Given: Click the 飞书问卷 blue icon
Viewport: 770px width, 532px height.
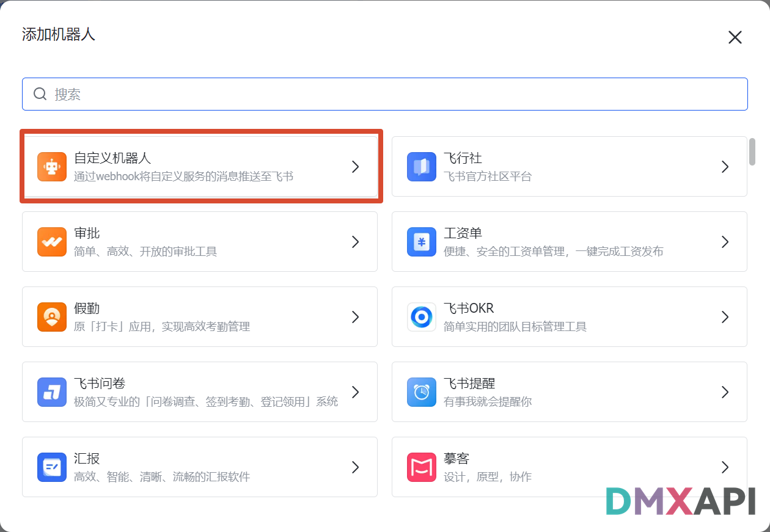Looking at the screenshot, I should pyautogui.click(x=52, y=392).
